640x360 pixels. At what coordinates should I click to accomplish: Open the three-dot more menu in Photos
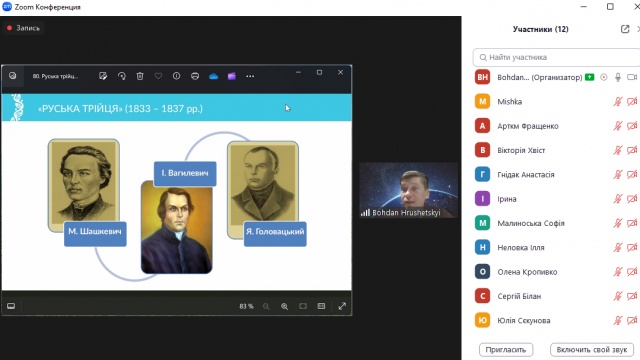tap(250, 76)
